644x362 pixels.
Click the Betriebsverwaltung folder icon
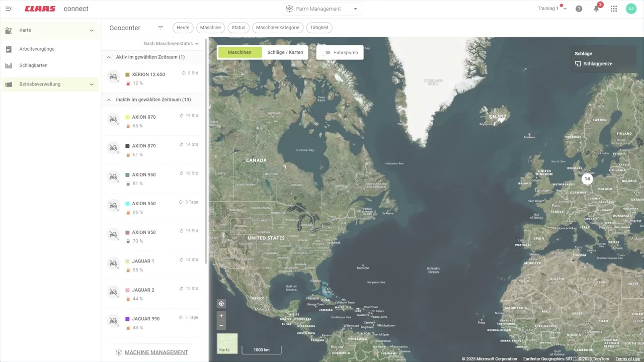tap(9, 84)
